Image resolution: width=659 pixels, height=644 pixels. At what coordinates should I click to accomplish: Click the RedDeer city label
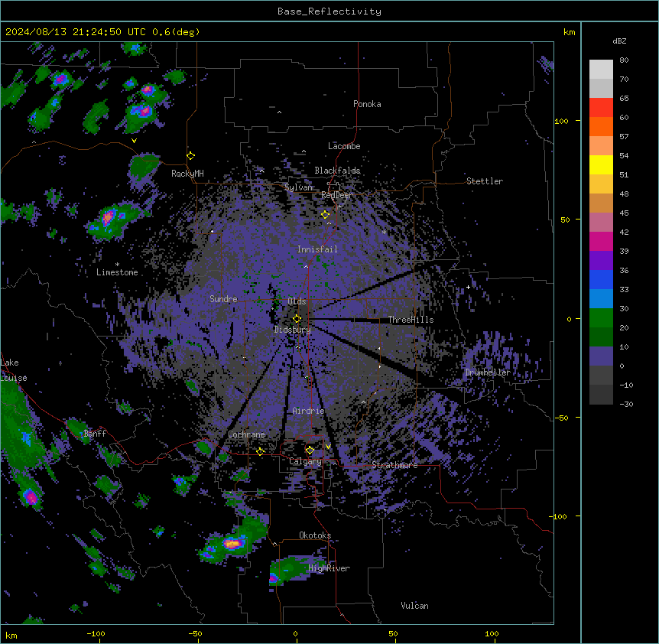(x=337, y=195)
